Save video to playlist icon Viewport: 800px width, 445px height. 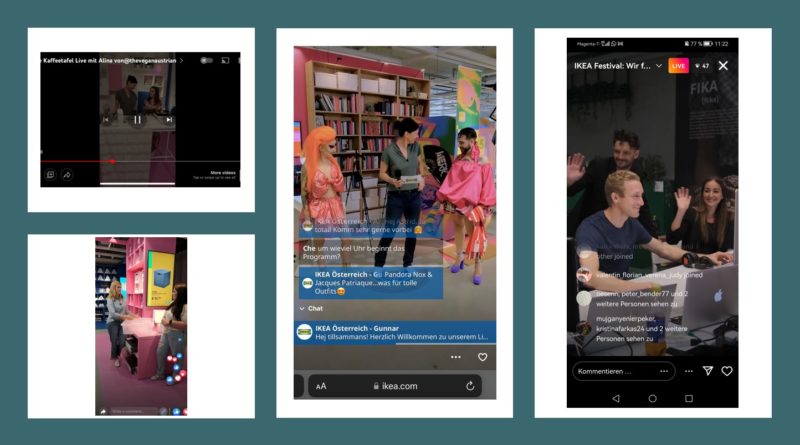click(x=50, y=174)
